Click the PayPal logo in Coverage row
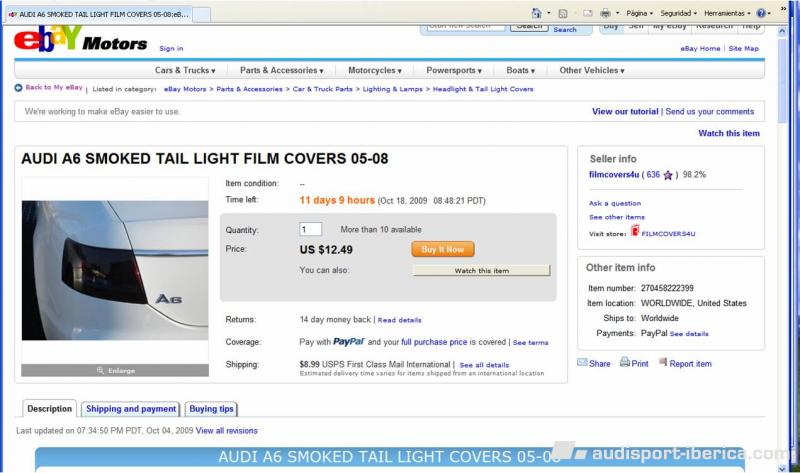Image resolution: width=800 pixels, height=473 pixels. click(x=348, y=341)
